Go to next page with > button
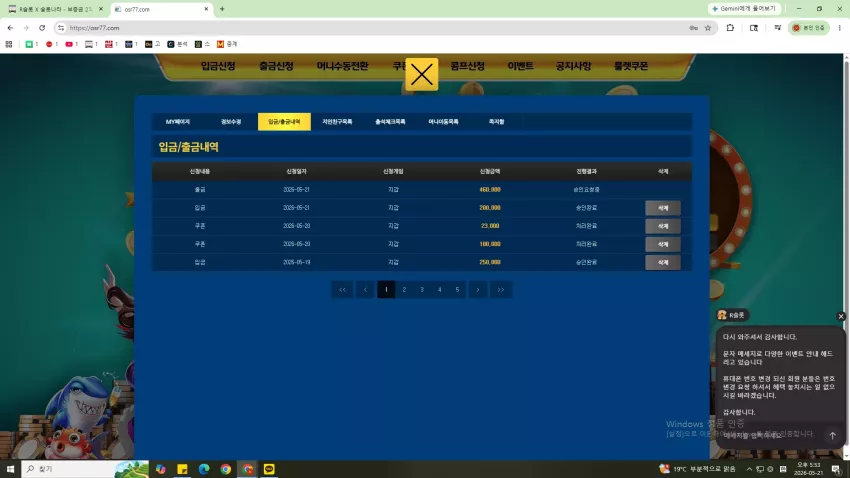Screen dimensions: 850x478 [x=478, y=289]
